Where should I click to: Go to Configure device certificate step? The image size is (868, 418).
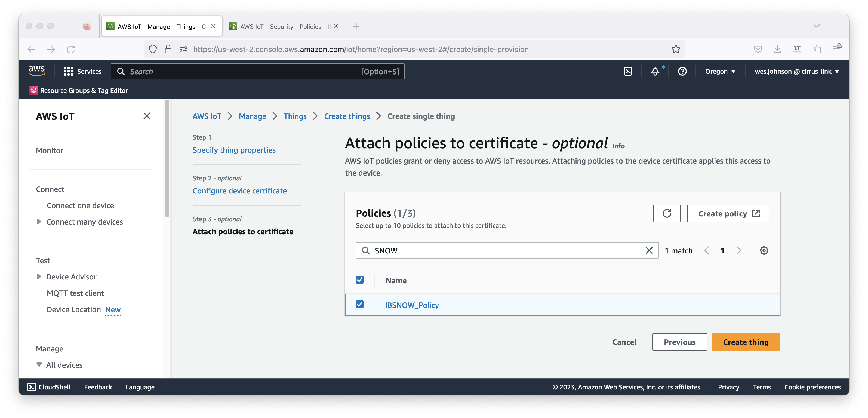(239, 191)
